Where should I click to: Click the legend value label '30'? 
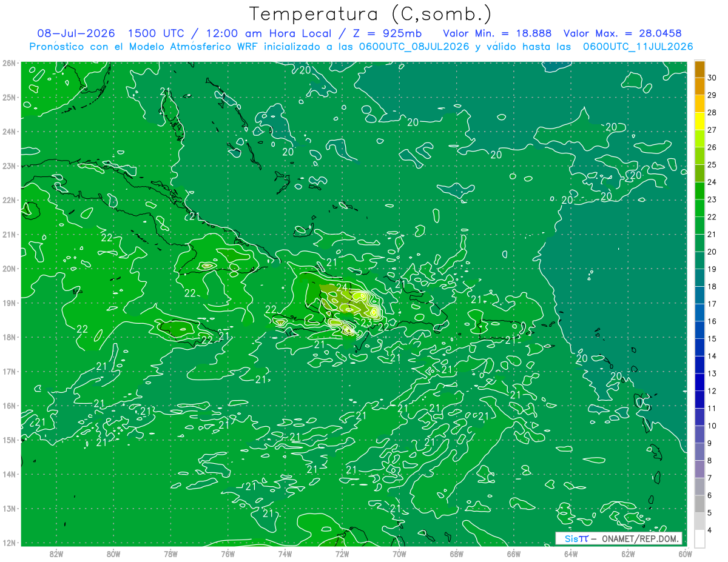712,78
